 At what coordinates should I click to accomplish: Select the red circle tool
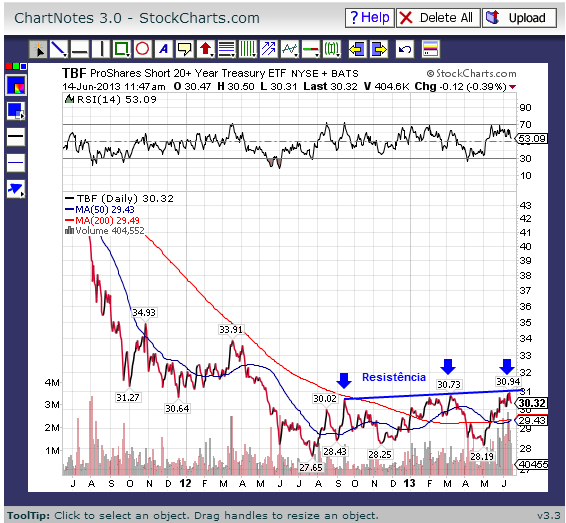click(x=143, y=49)
